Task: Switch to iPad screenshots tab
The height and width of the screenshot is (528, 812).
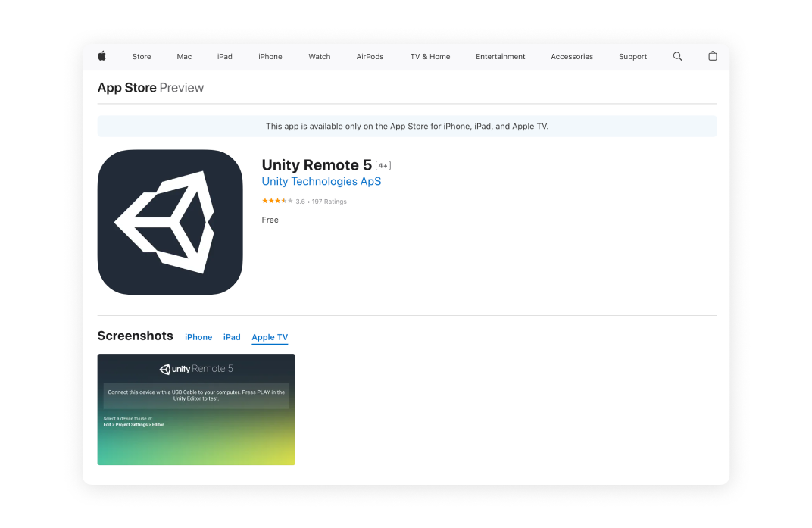Action: tap(232, 337)
